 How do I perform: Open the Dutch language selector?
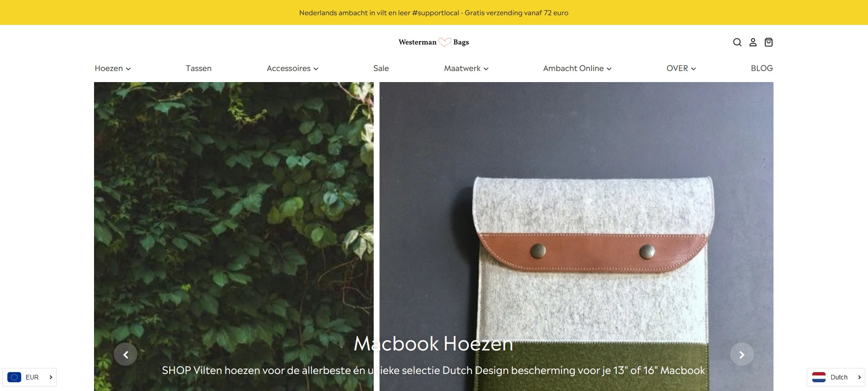click(836, 377)
